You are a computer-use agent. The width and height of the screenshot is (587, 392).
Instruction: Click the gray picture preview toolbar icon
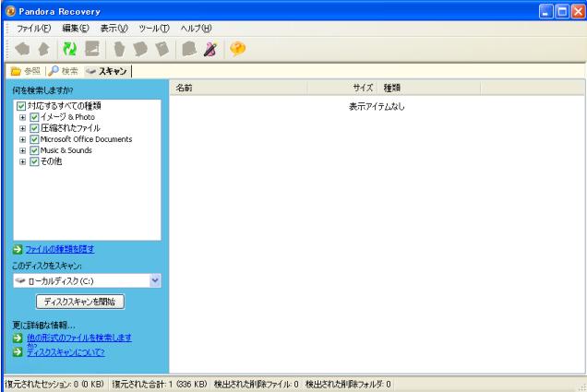(92, 49)
